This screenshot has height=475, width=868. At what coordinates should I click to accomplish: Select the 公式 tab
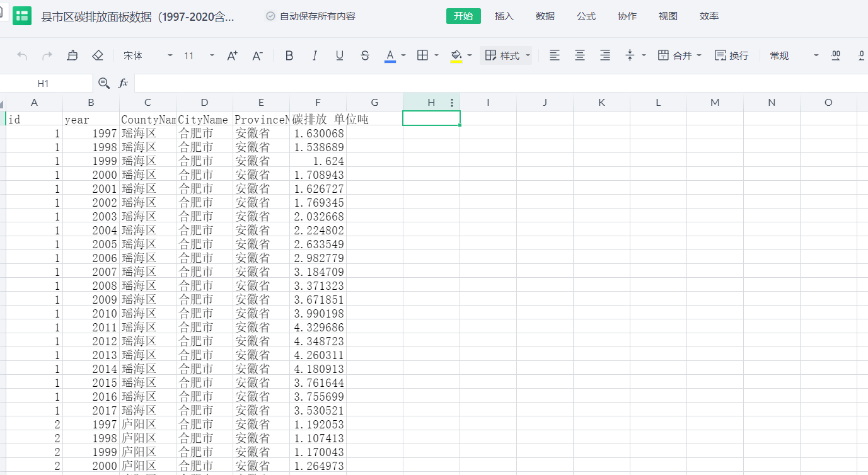(x=586, y=16)
